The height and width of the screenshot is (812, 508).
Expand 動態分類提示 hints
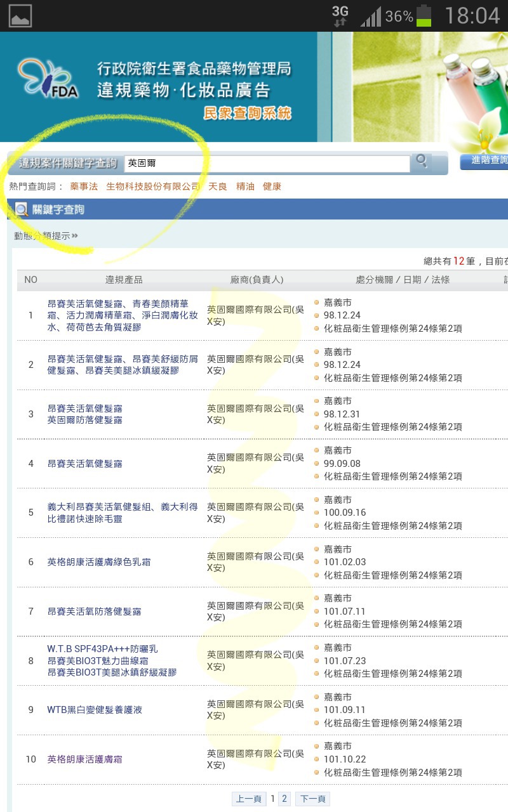46,236
